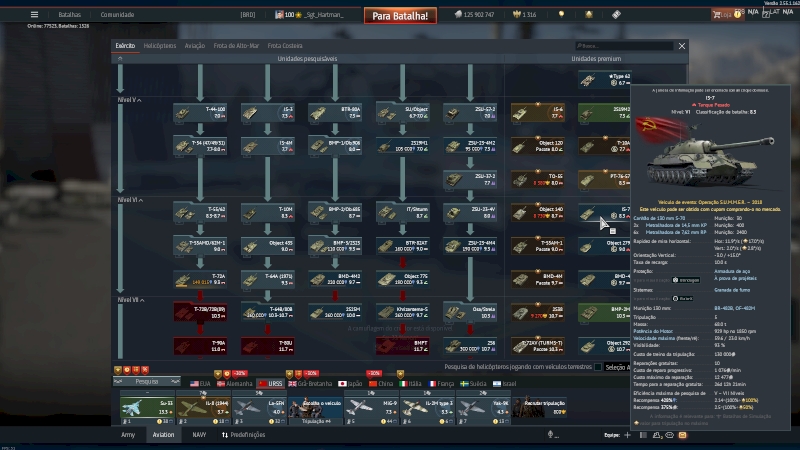
Task: Switch to the Helicópteros tab
Action: tap(160, 46)
